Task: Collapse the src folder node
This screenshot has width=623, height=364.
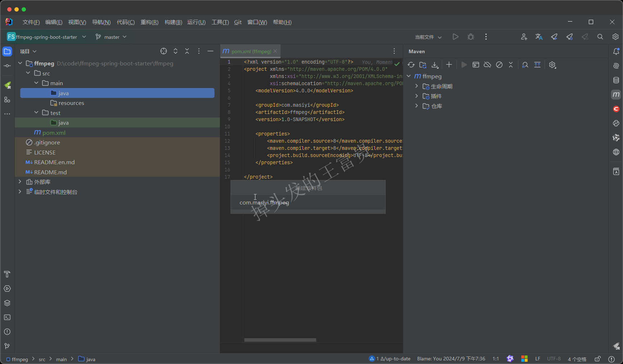Action: 28,73
